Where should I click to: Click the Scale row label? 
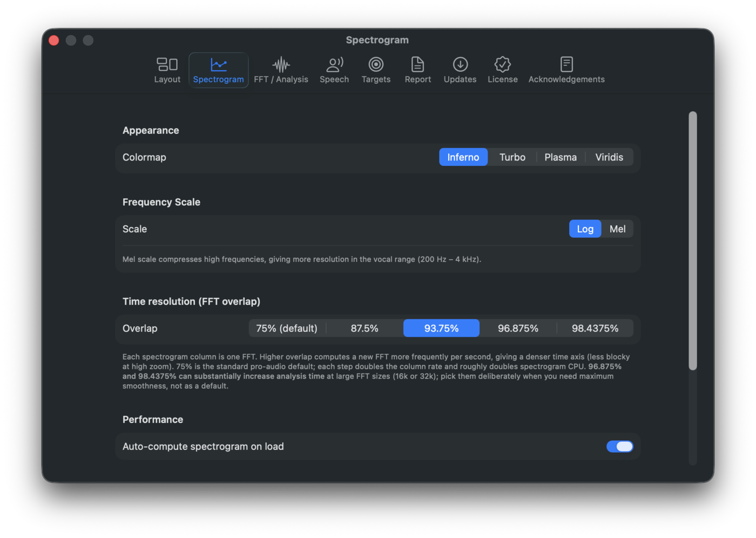click(134, 229)
